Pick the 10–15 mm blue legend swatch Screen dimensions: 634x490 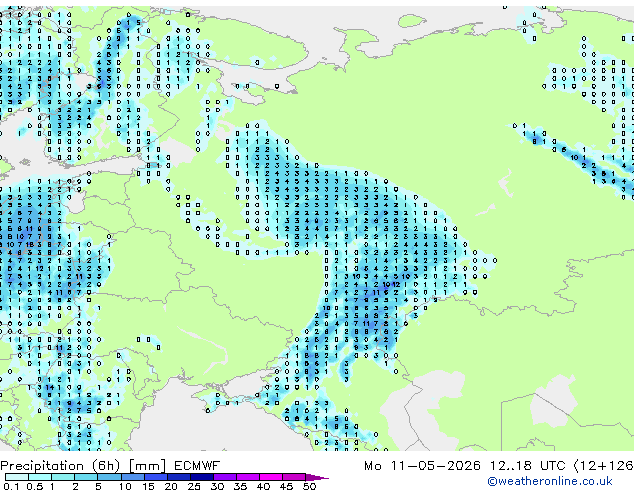click(133, 477)
